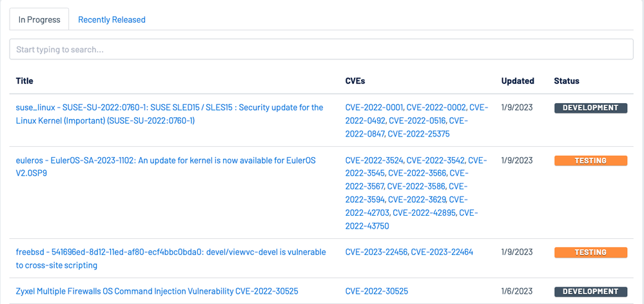Click the CVE-2022-0002 link
This screenshot has width=644, height=304.
(436, 108)
